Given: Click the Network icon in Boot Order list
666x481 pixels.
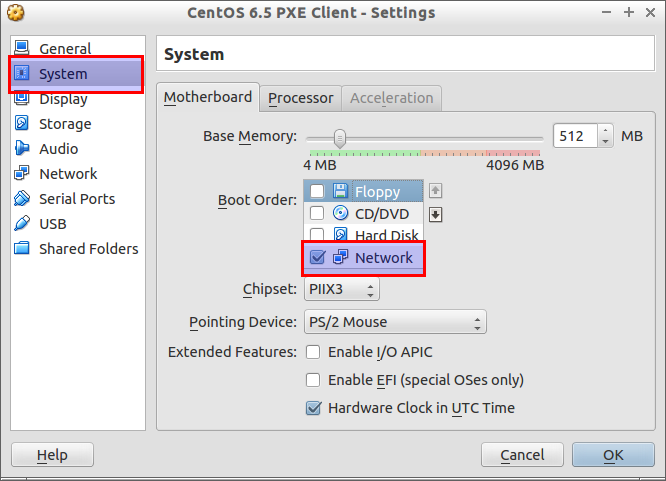Looking at the screenshot, I should 340,257.
